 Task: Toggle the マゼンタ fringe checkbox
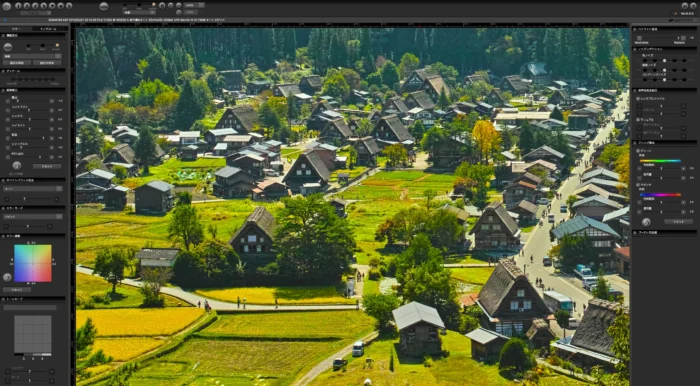point(638,185)
